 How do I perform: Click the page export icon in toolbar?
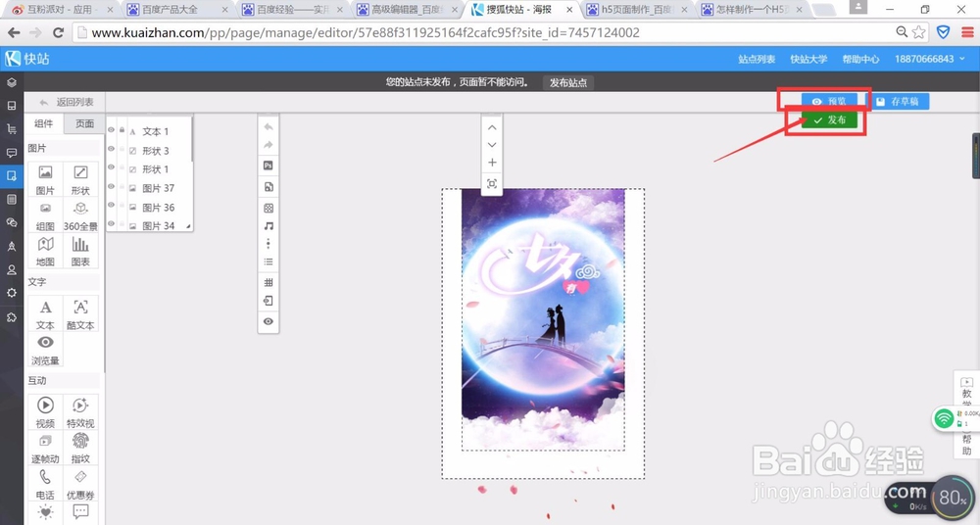(x=269, y=302)
